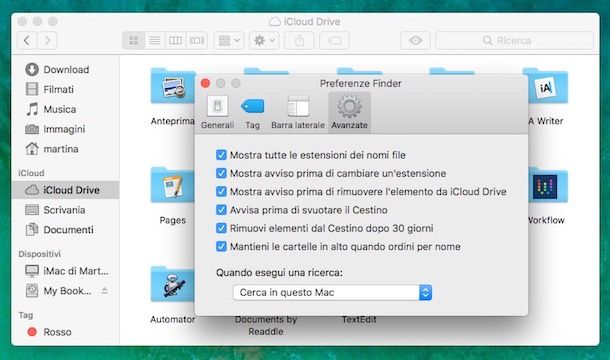Click the Edit Tags toolbar button
Viewport: 610px width, 360px height.
click(334, 40)
